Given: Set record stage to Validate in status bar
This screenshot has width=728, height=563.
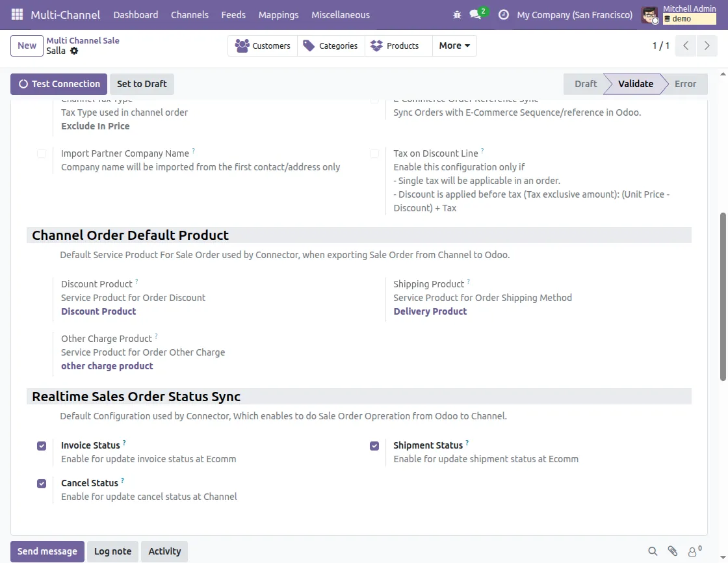Looking at the screenshot, I should coord(635,84).
